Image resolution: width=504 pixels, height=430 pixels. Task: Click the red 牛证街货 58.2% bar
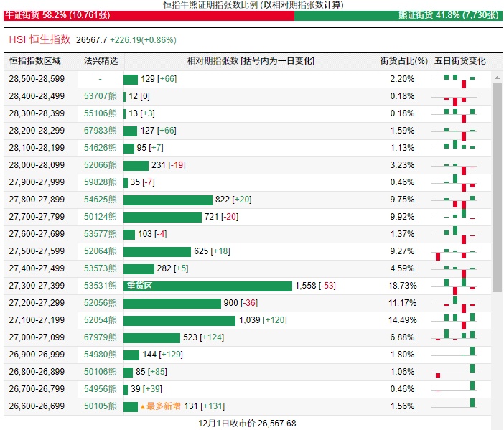146,14
